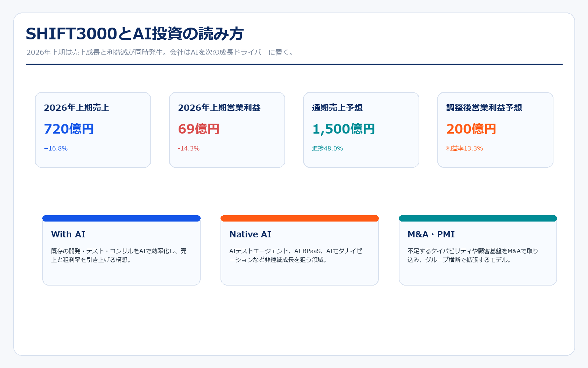Click the 進捗48.0% progress text
The width and height of the screenshot is (588, 368).
(x=327, y=148)
